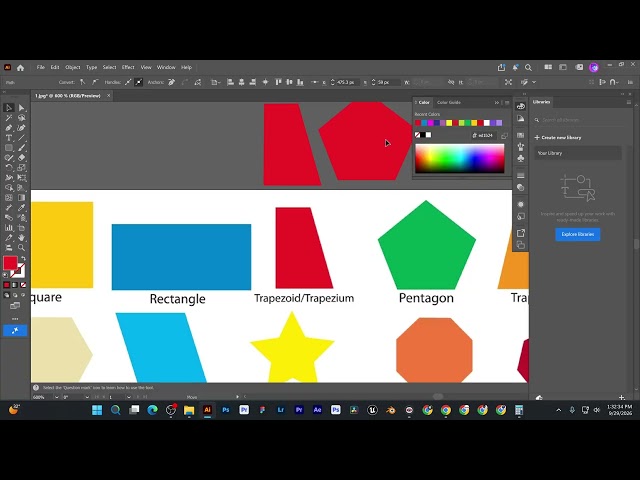Click the Search all libraries field
Image resolution: width=640 pixels, height=480 pixels.
580,120
